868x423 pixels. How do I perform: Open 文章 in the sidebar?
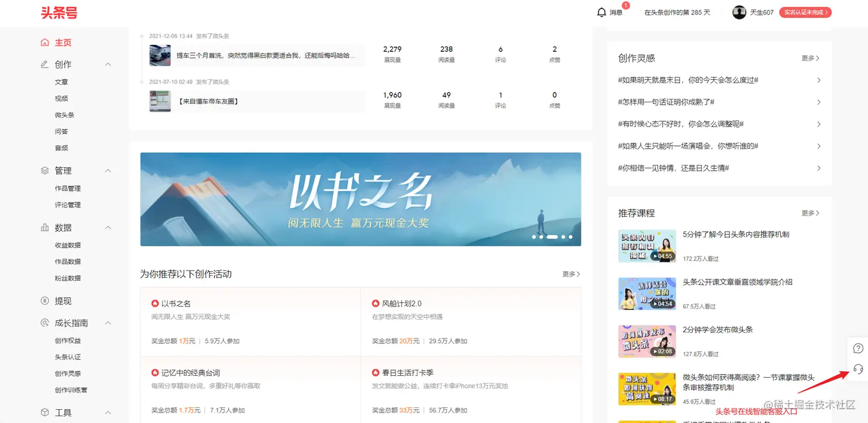(61, 82)
